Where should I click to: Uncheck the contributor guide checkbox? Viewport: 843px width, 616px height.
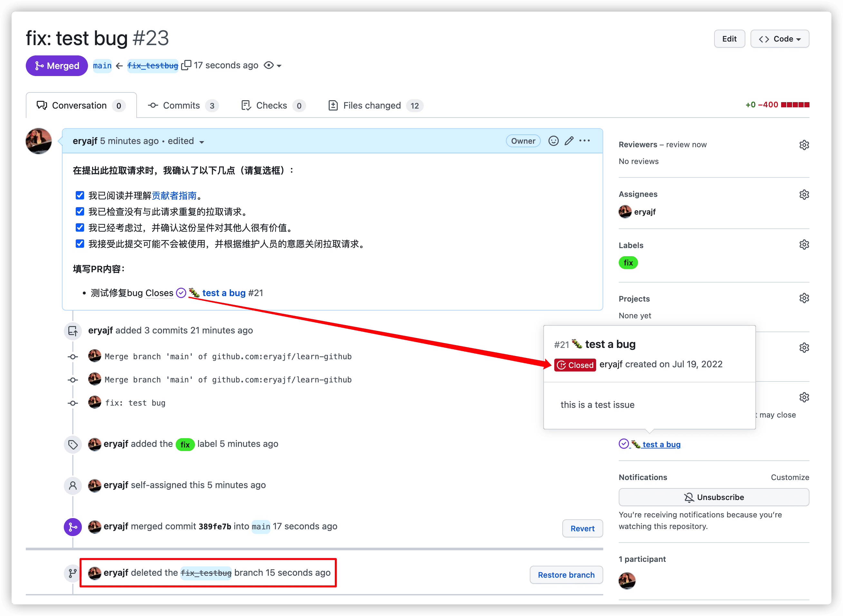80,195
